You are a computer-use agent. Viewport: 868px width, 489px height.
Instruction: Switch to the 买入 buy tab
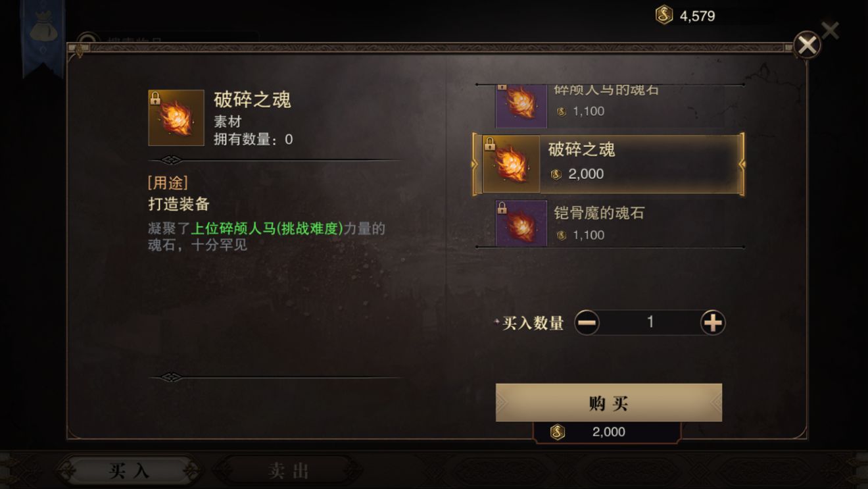coord(128,471)
